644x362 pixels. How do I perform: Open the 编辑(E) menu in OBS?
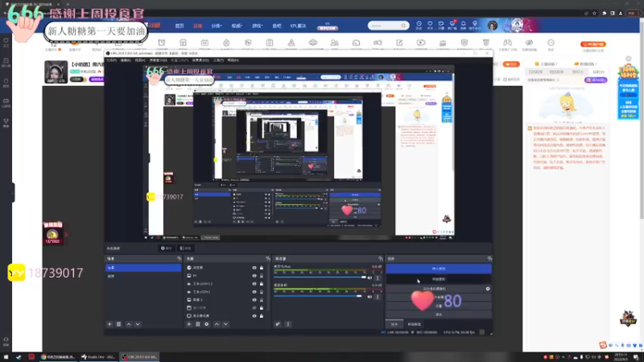point(126,60)
